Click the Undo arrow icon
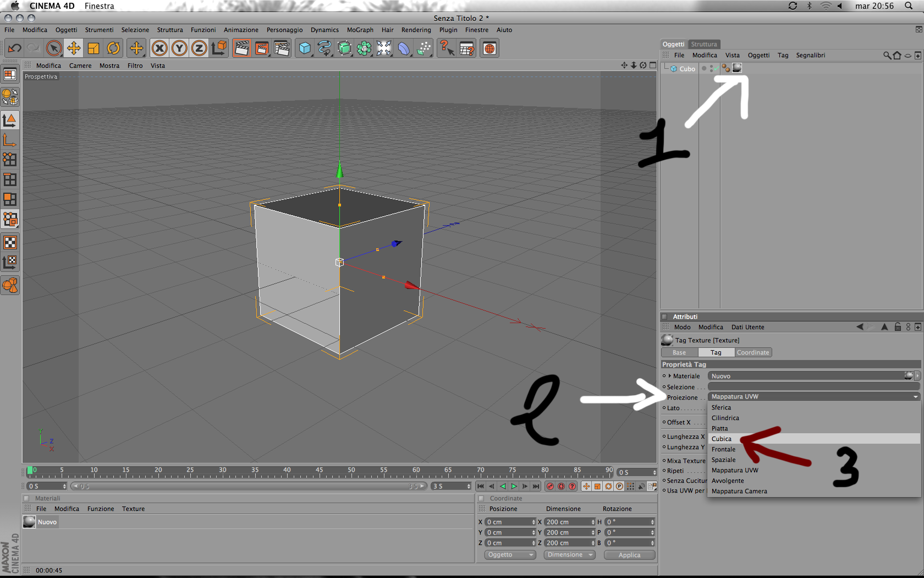Viewport: 924px width, 578px height. [15, 48]
